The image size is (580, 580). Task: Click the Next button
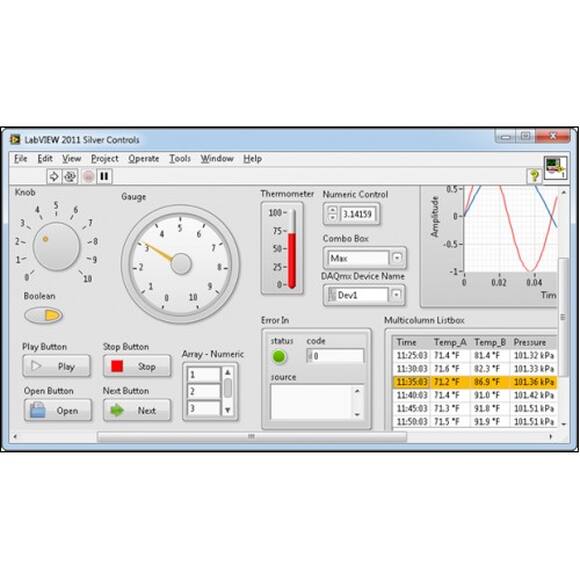pyautogui.click(x=137, y=410)
